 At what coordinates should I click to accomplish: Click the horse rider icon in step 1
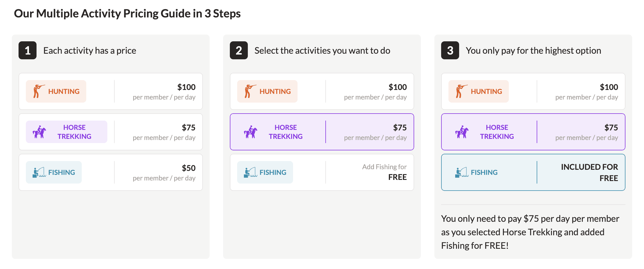point(39,132)
